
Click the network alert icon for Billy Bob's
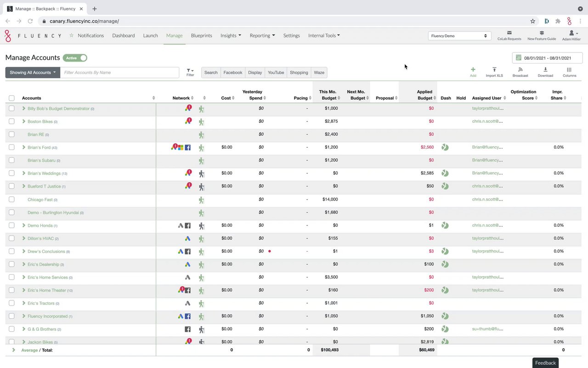[x=188, y=108]
